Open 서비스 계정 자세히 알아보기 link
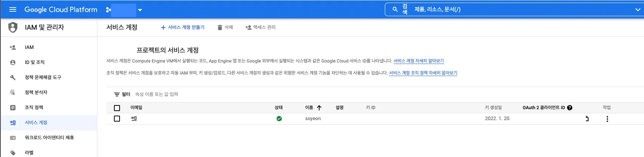The image size is (644, 157). pos(418,61)
